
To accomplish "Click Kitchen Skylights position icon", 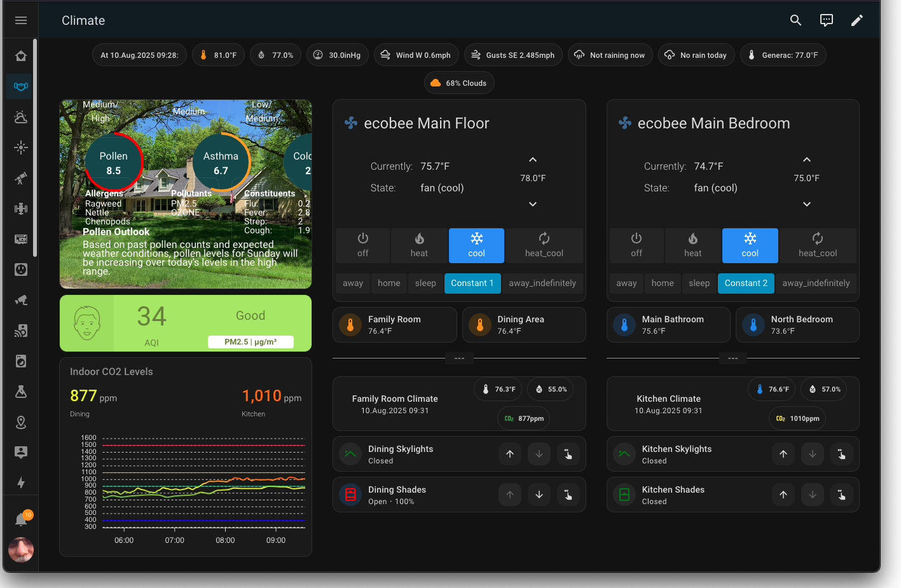I will coord(842,454).
